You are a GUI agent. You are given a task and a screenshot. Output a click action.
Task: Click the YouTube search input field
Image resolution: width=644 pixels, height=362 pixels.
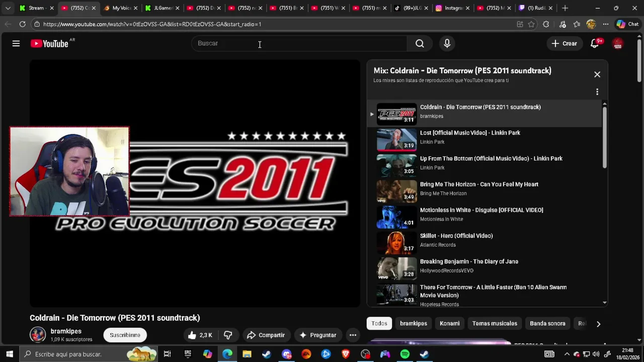[299, 43]
